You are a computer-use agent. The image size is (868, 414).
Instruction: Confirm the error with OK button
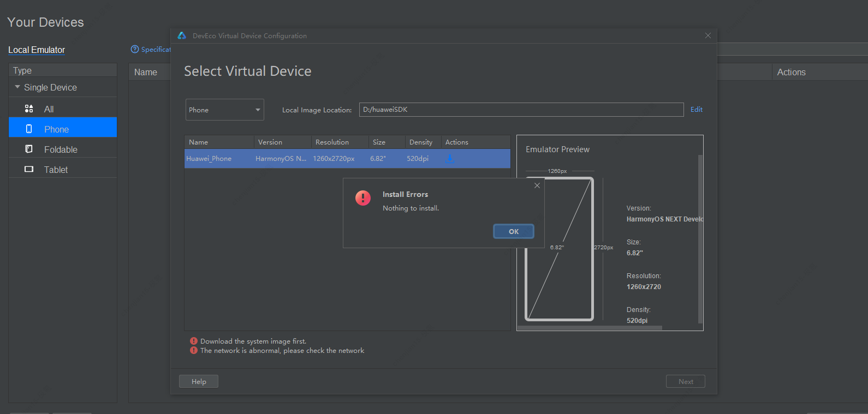coord(514,231)
